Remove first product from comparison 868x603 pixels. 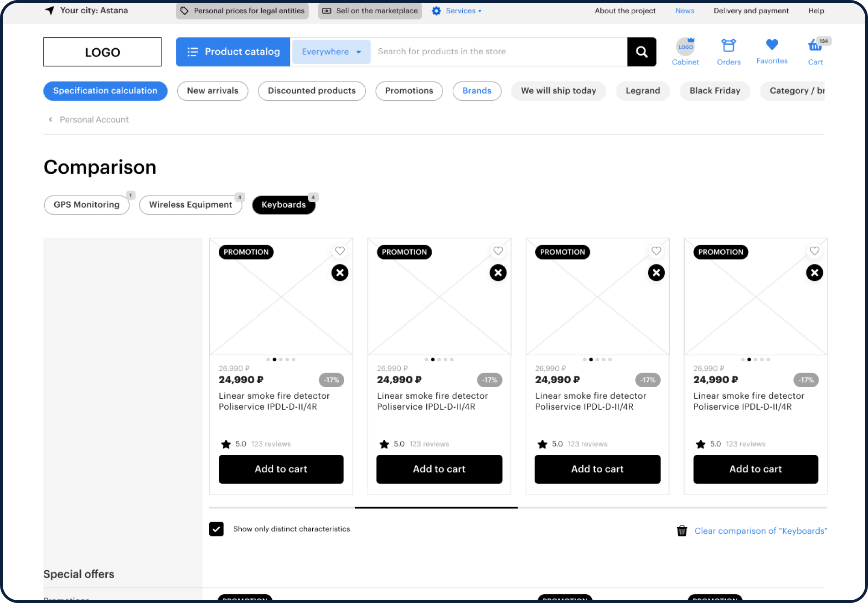coord(340,273)
